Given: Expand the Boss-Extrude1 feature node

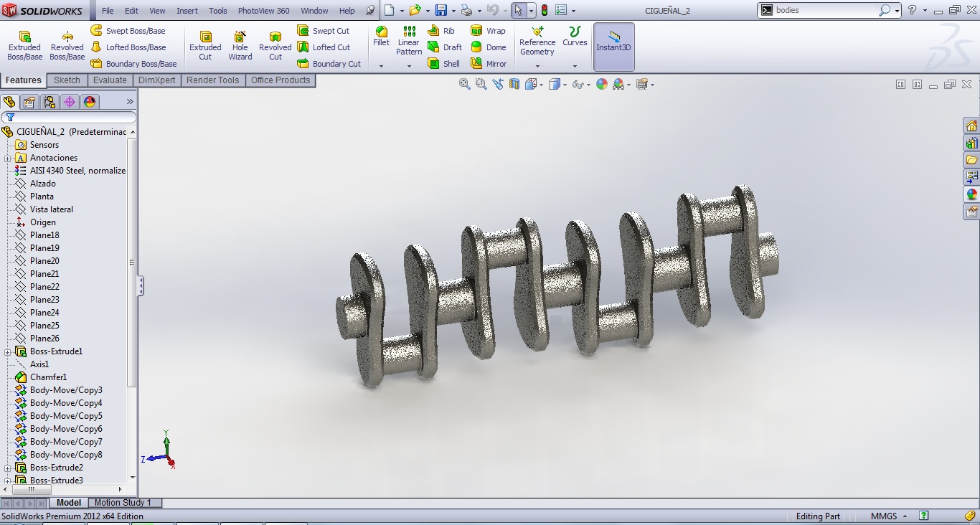Looking at the screenshot, I should click(x=7, y=351).
